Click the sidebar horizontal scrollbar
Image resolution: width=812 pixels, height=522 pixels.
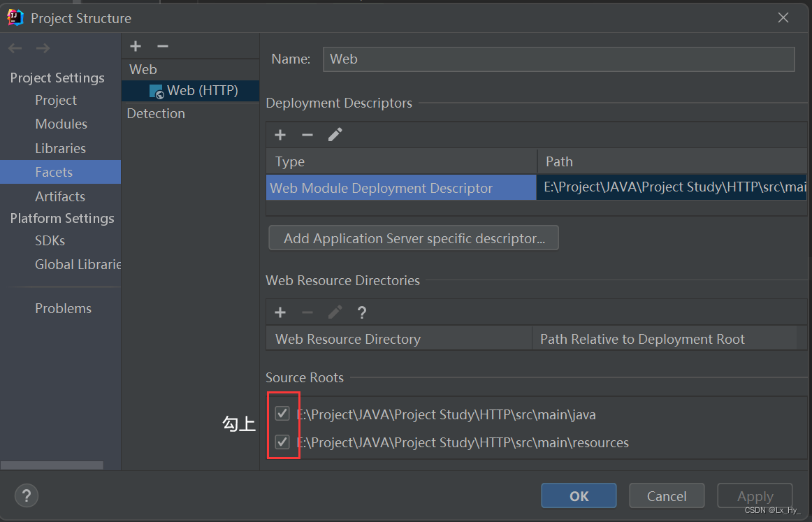52,465
